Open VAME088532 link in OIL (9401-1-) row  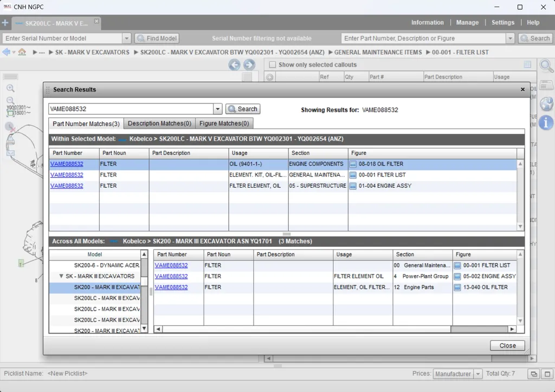pyautogui.click(x=67, y=164)
